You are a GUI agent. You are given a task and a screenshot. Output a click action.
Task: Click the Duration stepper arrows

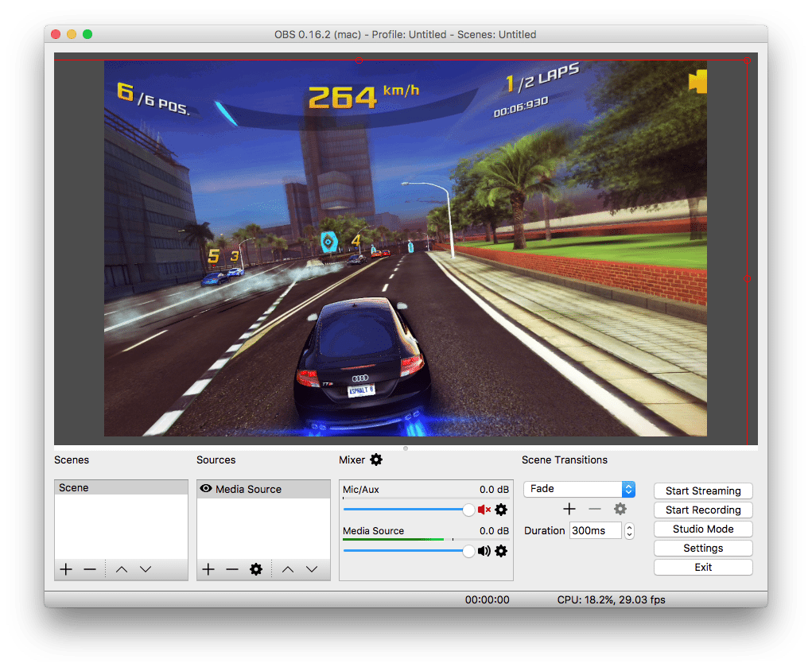[629, 531]
